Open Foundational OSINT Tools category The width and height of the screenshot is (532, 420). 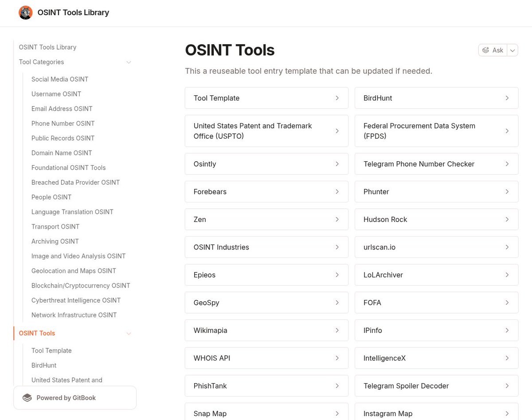[68, 167]
